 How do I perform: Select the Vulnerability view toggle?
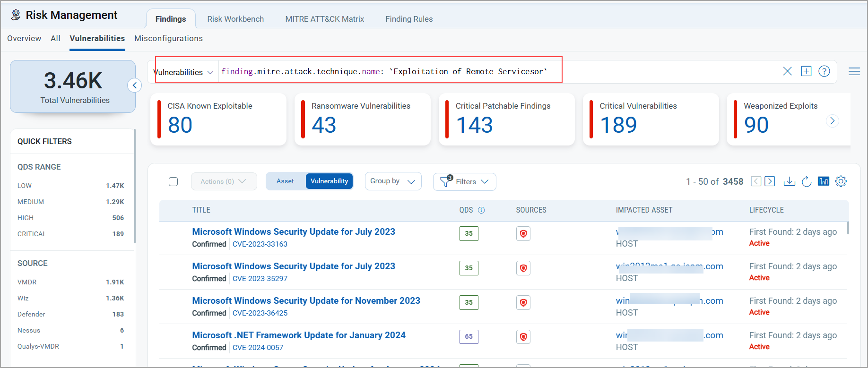(329, 181)
